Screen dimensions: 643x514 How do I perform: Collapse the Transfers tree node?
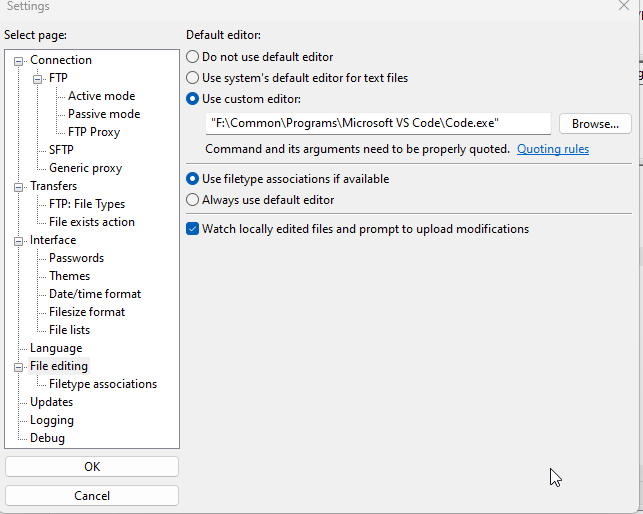18,187
